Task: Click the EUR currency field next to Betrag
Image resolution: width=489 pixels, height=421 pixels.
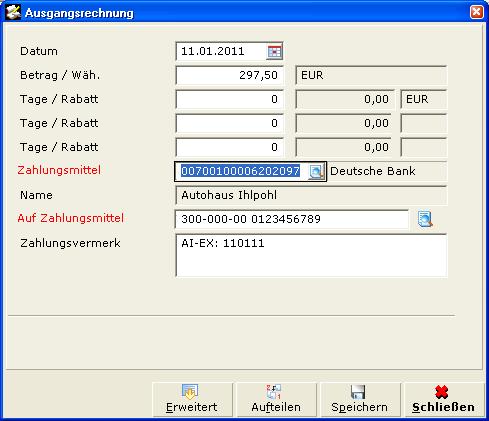Action: [371, 75]
